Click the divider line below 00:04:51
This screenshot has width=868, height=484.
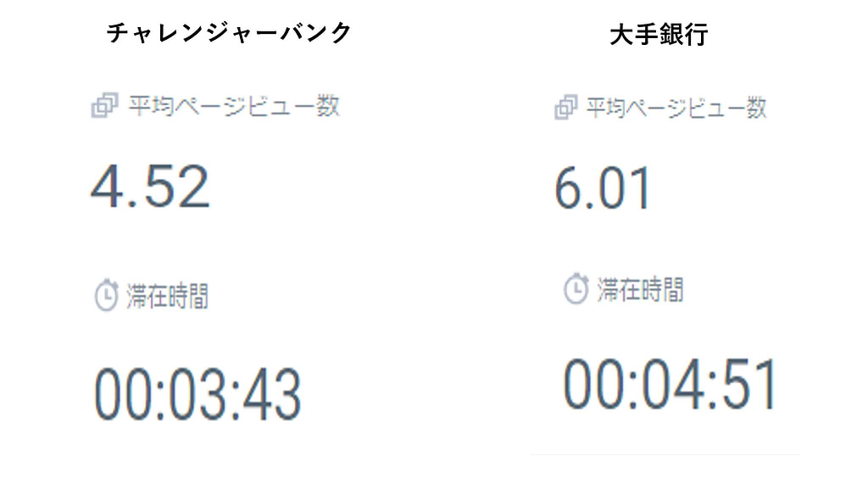pyautogui.click(x=665, y=454)
